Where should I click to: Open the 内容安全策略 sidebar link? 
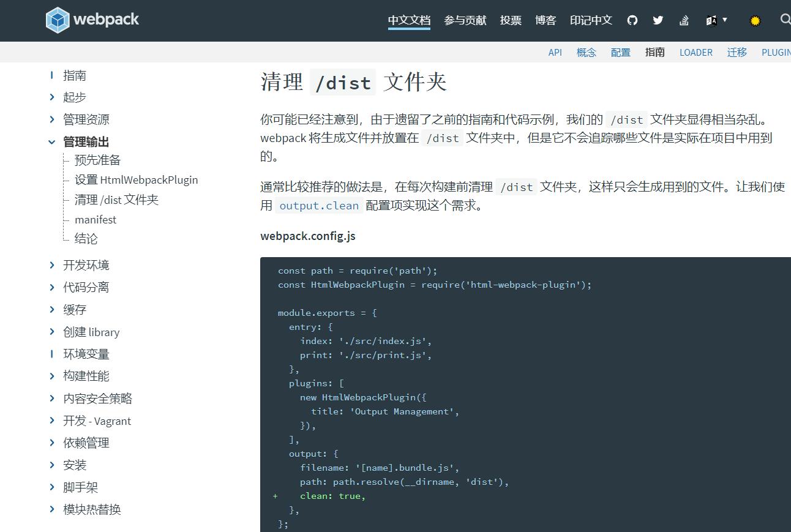(98, 399)
